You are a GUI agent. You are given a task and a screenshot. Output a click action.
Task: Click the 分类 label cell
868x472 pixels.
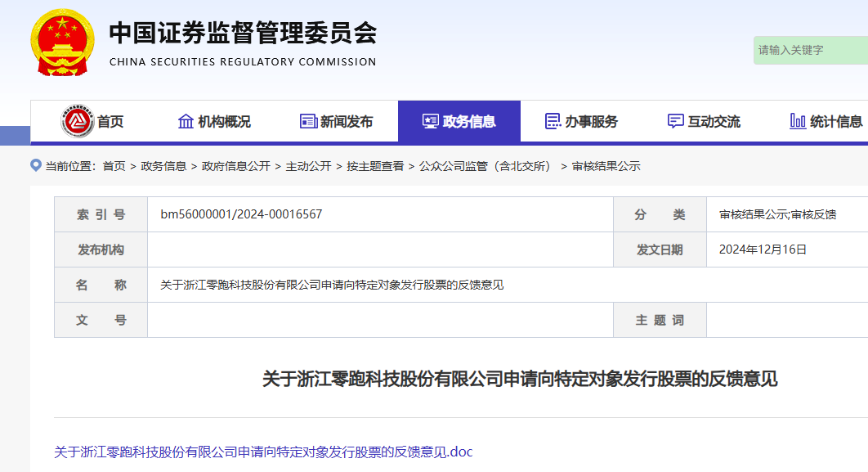660,214
